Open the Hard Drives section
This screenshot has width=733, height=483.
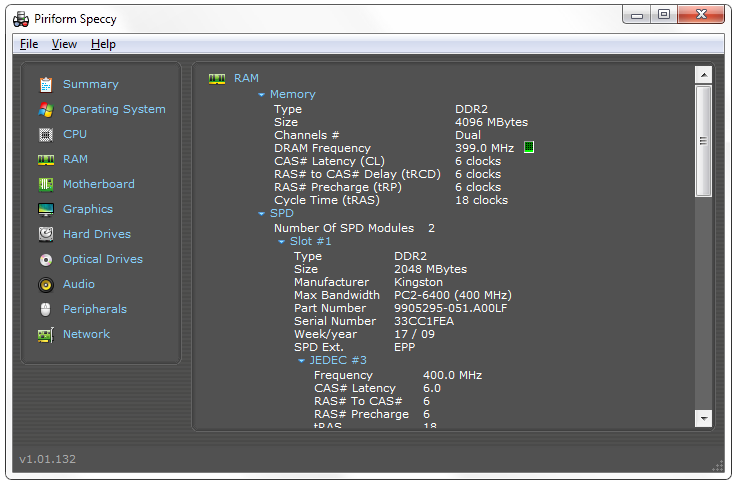click(x=97, y=234)
